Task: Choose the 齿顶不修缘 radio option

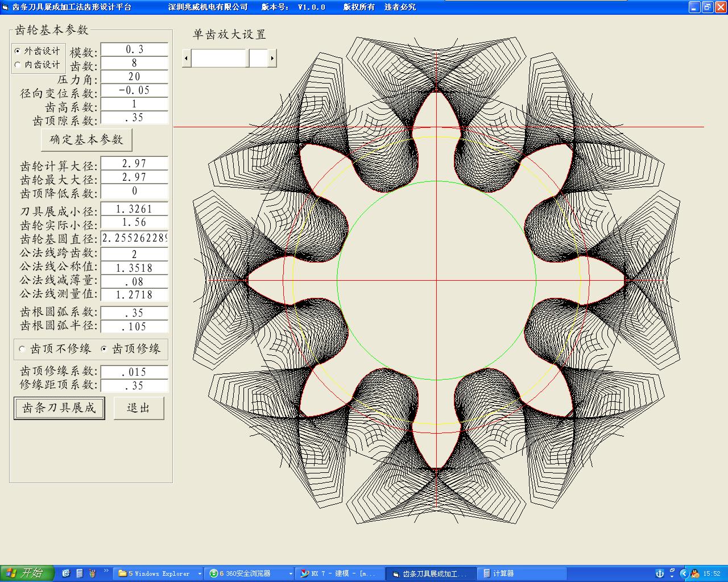Action: (55, 349)
